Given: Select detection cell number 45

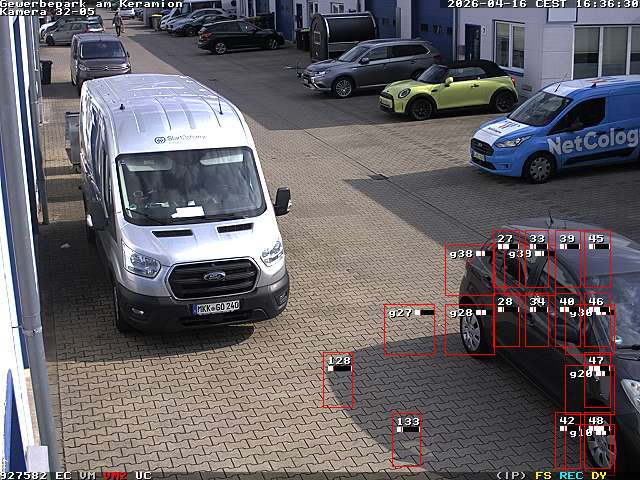Looking at the screenshot, I should tap(597, 260).
